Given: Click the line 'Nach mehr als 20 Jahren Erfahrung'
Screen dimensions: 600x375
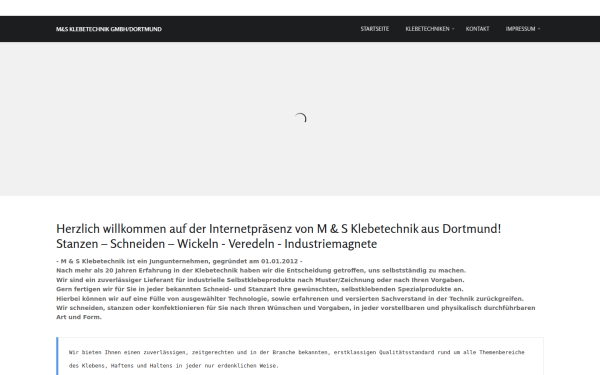Looking at the screenshot, I should tap(261, 270).
